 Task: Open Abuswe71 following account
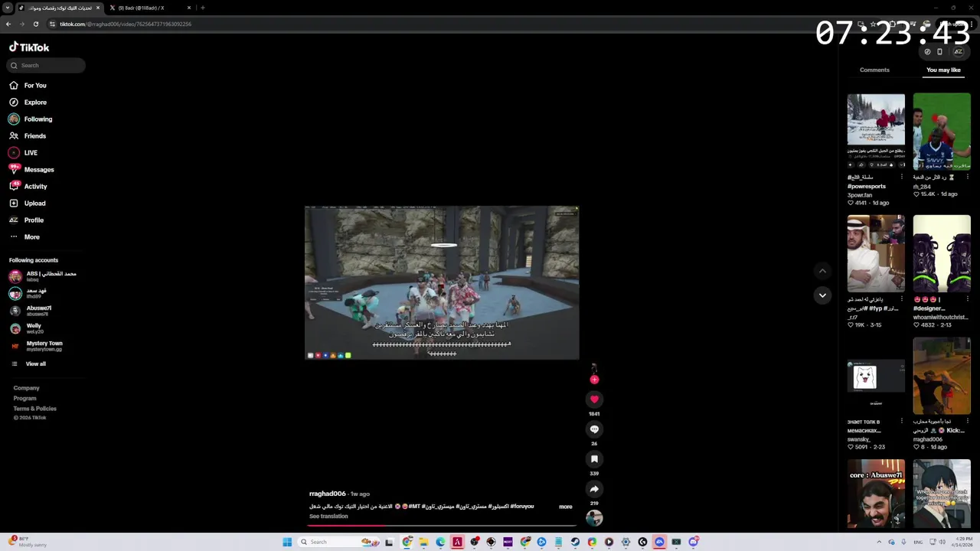[x=31, y=310]
